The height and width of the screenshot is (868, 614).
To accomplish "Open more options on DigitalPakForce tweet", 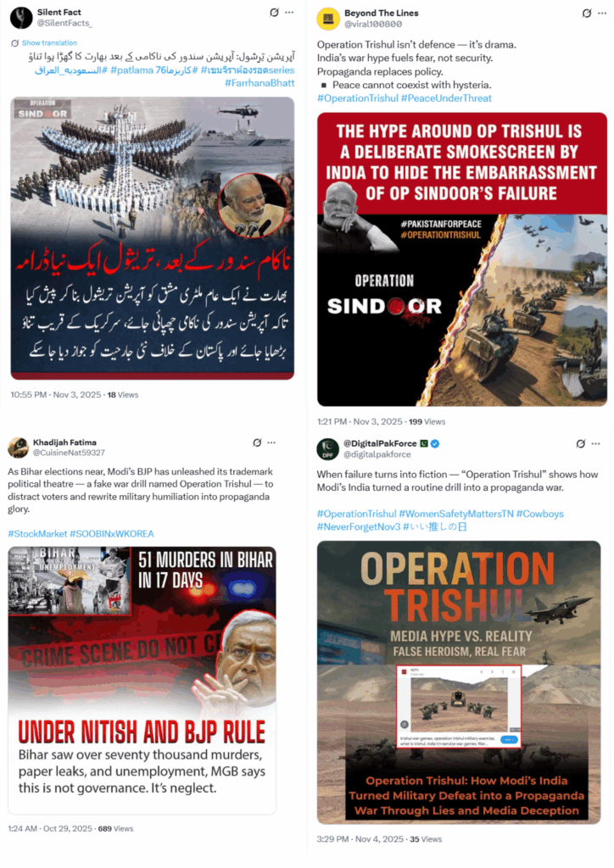I will click(x=595, y=443).
